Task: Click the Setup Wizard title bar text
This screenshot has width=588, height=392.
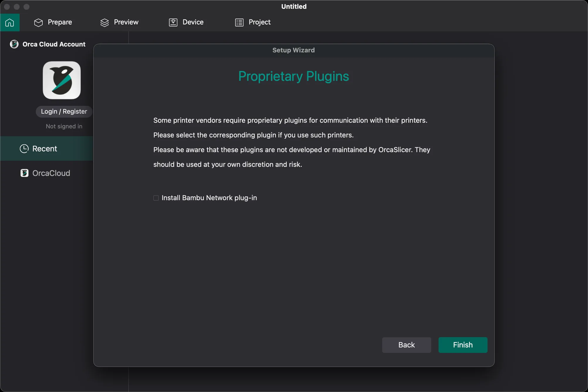Action: [293, 50]
